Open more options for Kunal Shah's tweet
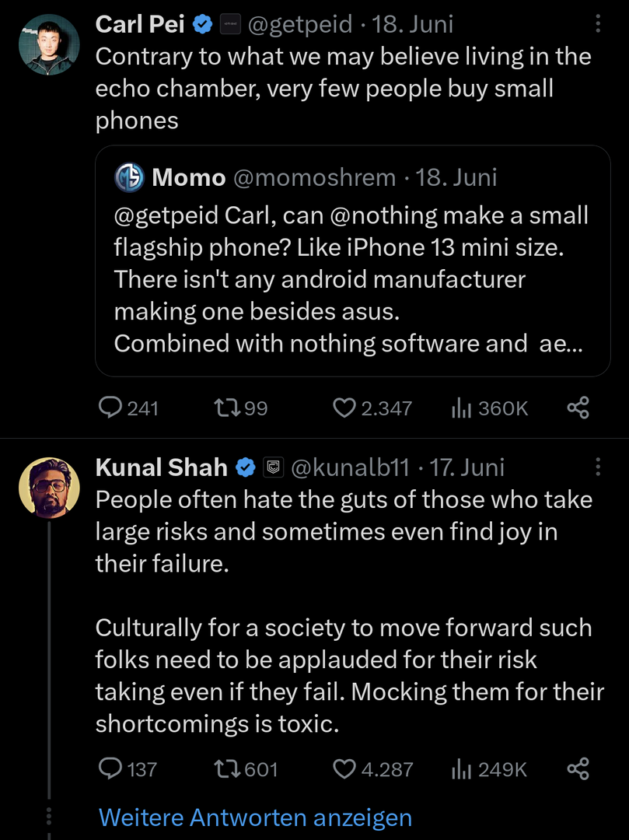The width and height of the screenshot is (629, 840). 598,467
